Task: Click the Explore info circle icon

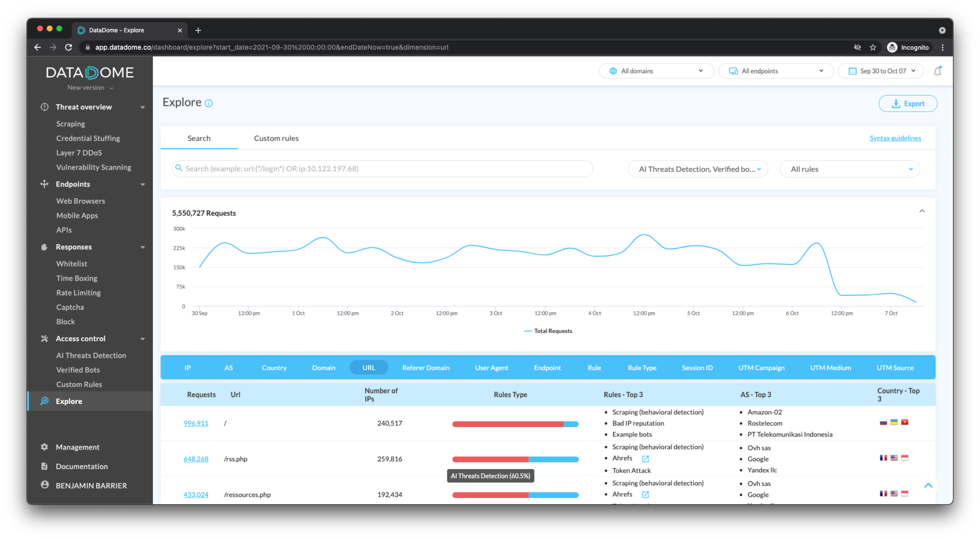Action: 209,103
